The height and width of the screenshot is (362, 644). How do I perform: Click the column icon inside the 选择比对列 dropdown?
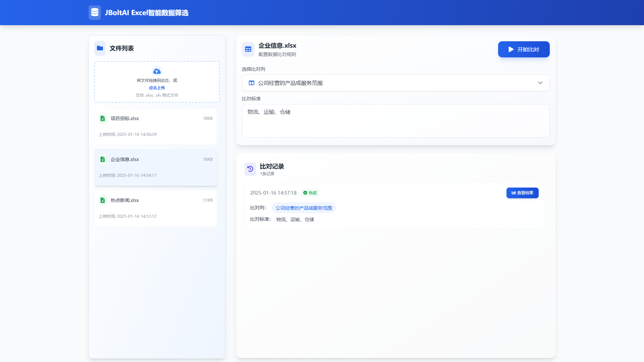click(251, 83)
